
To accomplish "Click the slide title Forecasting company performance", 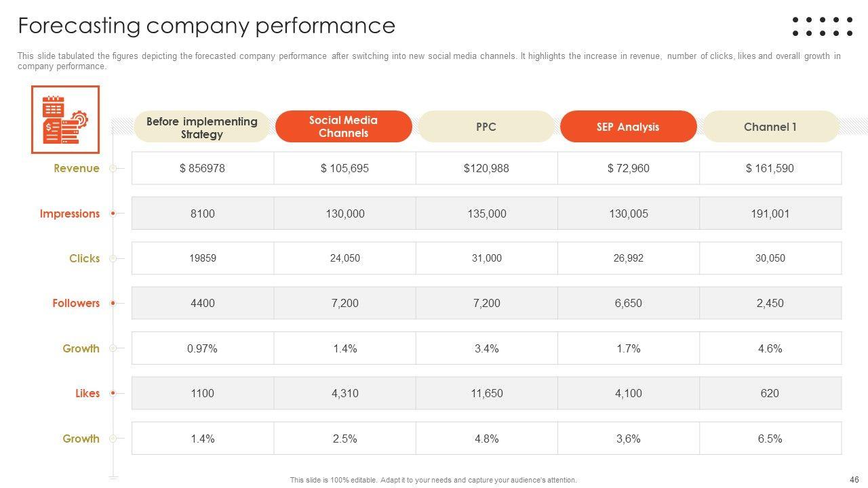I will (206, 26).
